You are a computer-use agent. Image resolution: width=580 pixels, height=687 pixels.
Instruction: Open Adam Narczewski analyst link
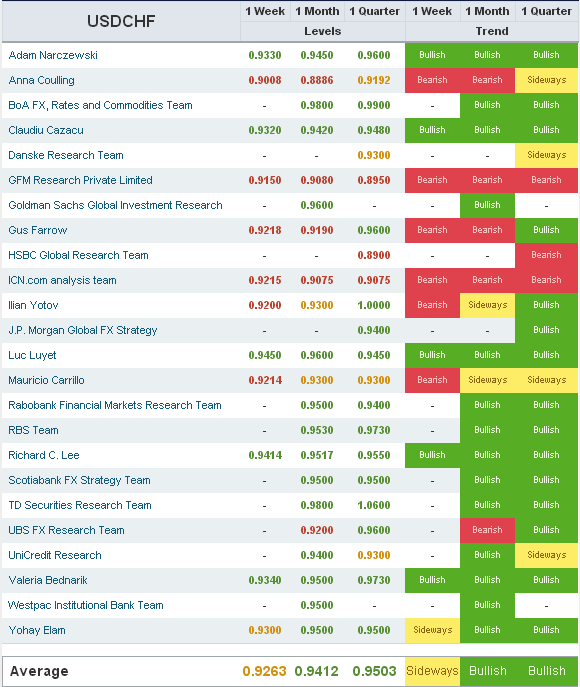pyautogui.click(x=53, y=55)
